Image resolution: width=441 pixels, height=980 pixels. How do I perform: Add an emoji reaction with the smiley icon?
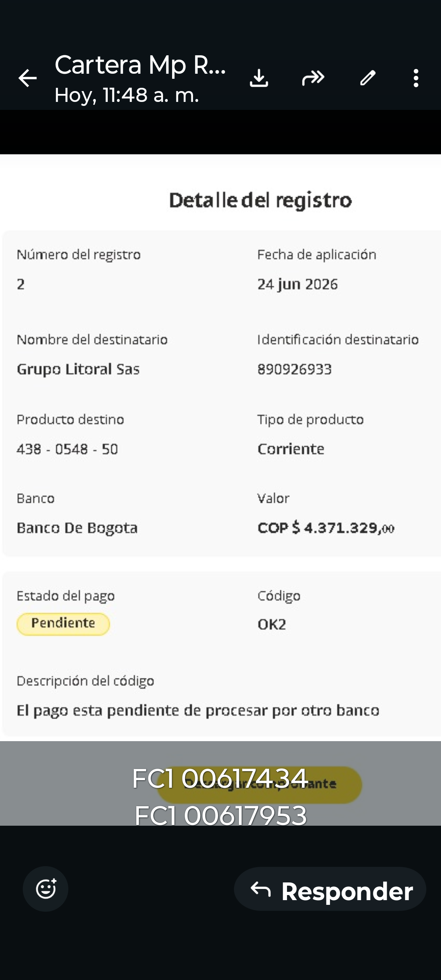tap(46, 889)
